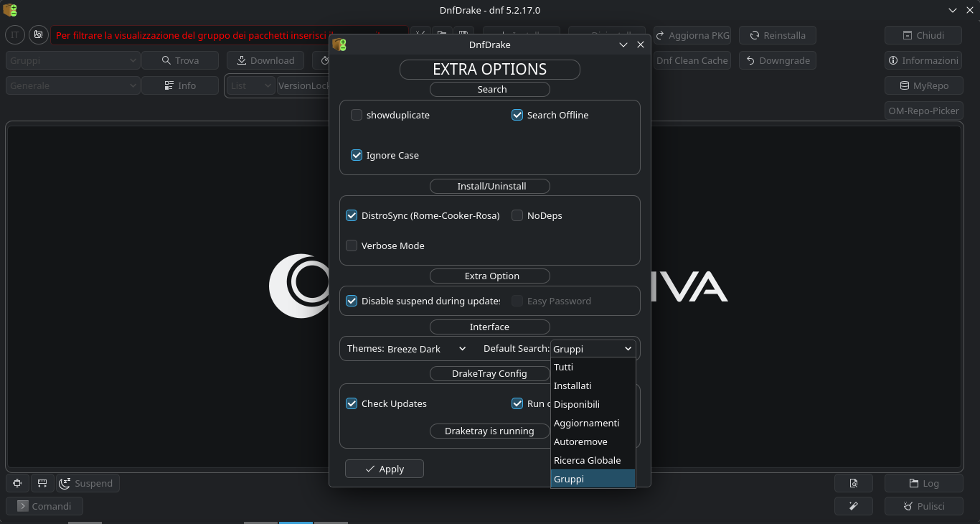Click the screen-fit icon at bottom left

coord(17,483)
